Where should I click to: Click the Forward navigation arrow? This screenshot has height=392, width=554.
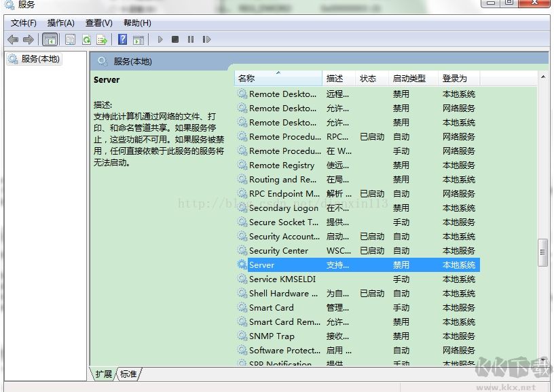[x=27, y=39]
